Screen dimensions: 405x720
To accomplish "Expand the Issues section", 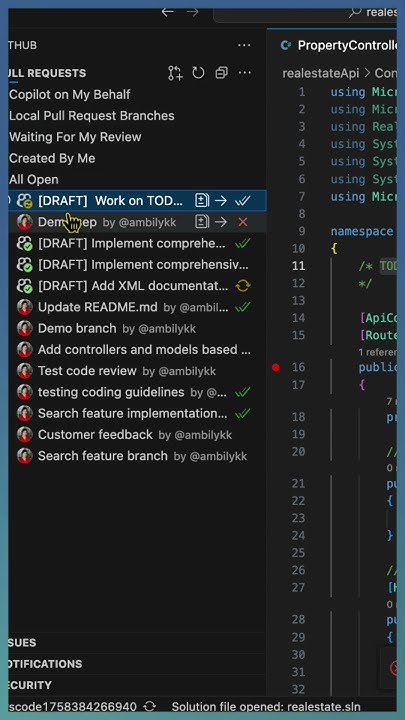I will tap(137, 643).
